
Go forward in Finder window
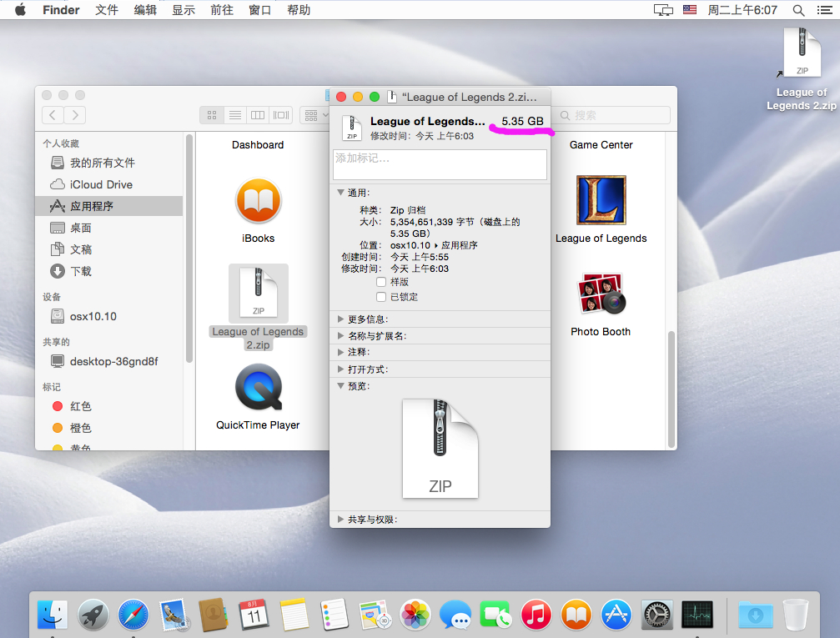pos(75,114)
